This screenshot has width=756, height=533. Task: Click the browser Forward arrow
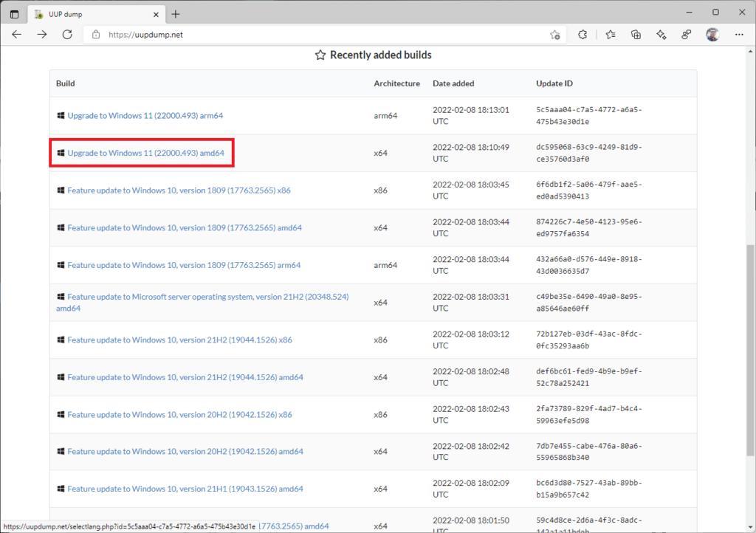pyautogui.click(x=42, y=35)
